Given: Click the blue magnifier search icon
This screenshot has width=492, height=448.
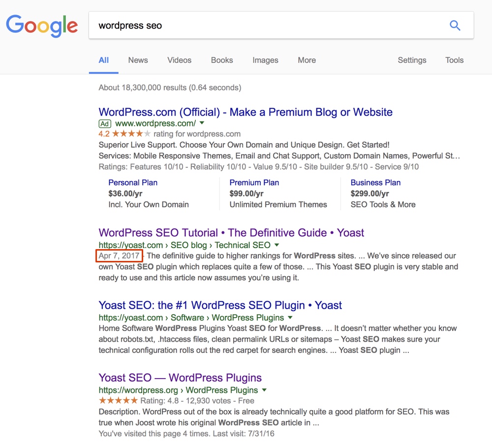Looking at the screenshot, I should 455,26.
